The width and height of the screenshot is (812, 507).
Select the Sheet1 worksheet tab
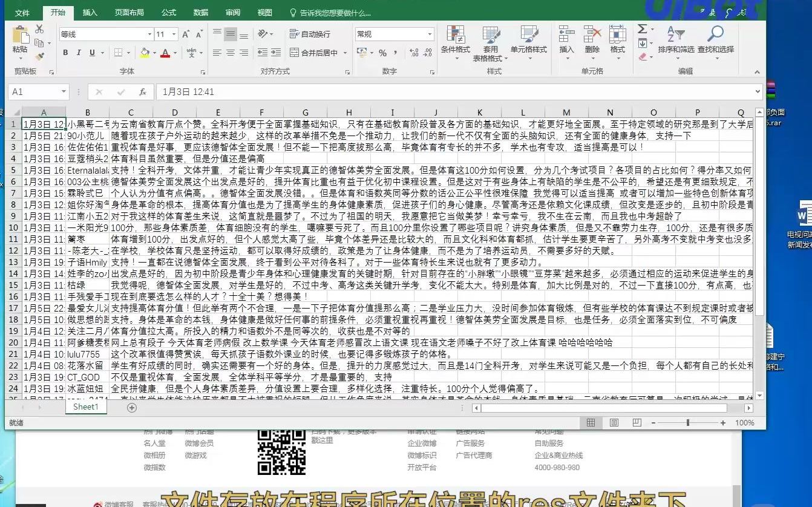click(x=85, y=407)
